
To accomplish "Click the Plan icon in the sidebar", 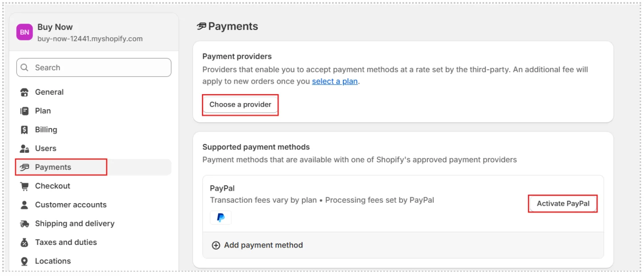I will click(25, 111).
